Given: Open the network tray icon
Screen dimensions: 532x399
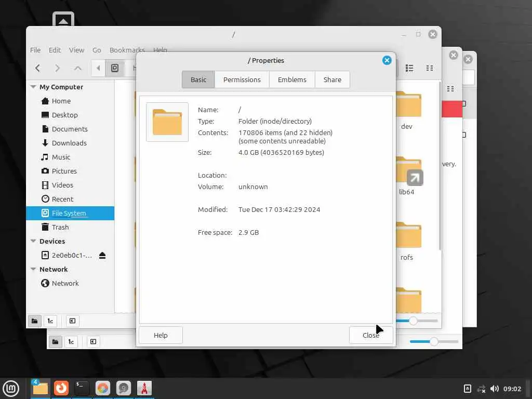Looking at the screenshot, I should (481, 389).
